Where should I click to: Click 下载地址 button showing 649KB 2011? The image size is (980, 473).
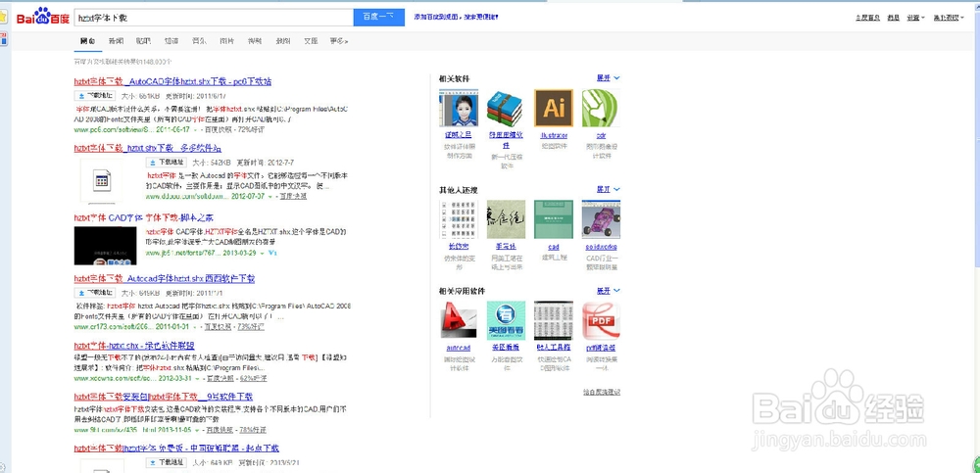tap(95, 293)
